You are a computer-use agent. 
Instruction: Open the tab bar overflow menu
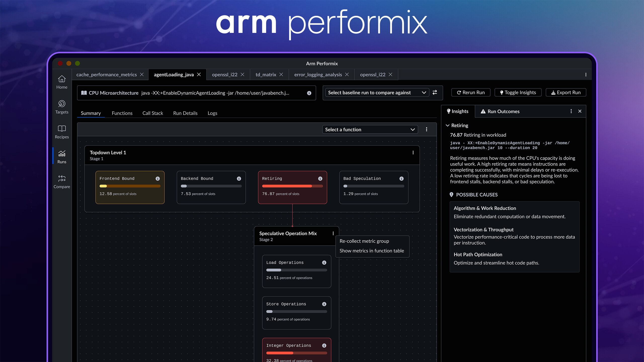click(586, 75)
